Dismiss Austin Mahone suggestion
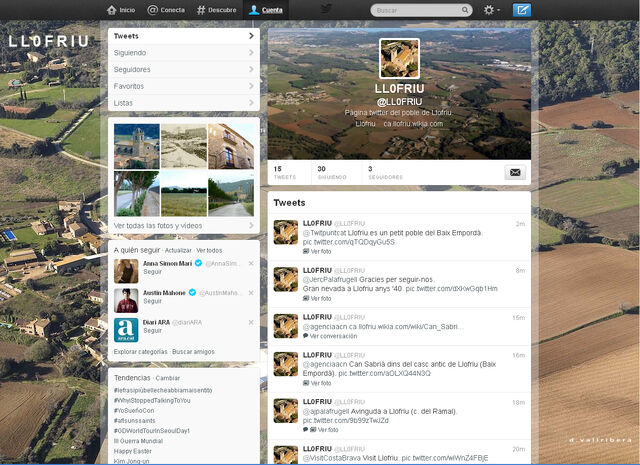The width and height of the screenshot is (640, 465). tap(251, 293)
